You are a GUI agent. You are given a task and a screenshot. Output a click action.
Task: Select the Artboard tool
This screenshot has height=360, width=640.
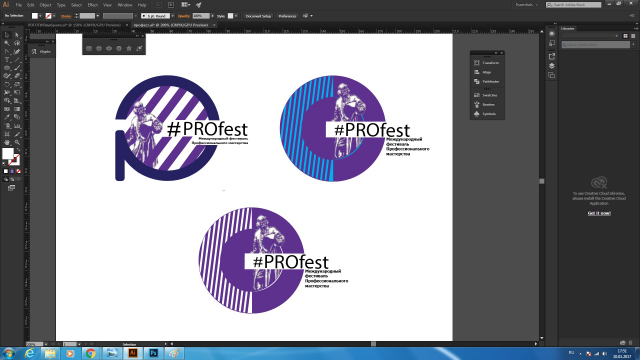[x=7, y=134]
